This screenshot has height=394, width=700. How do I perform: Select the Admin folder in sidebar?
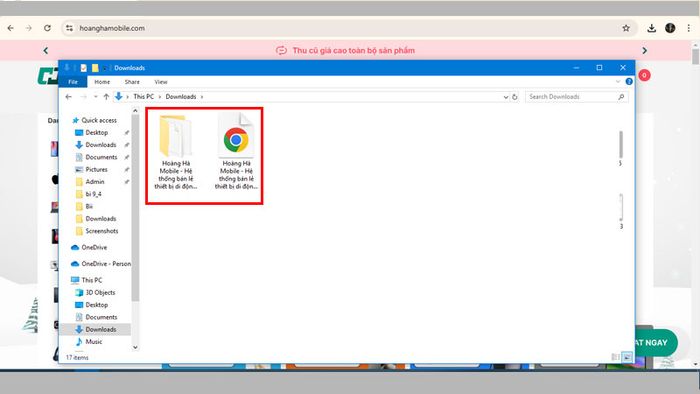pyautogui.click(x=90, y=182)
